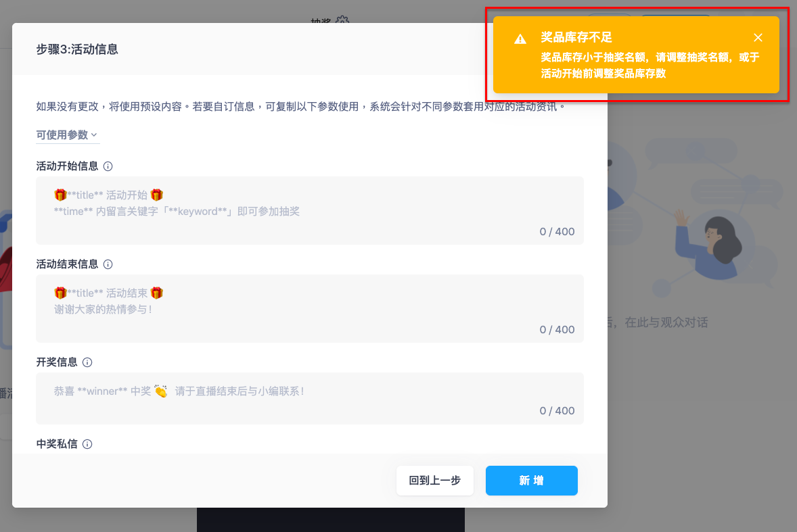
Task: Click info icon beside 活动开始信息
Action: [108, 166]
